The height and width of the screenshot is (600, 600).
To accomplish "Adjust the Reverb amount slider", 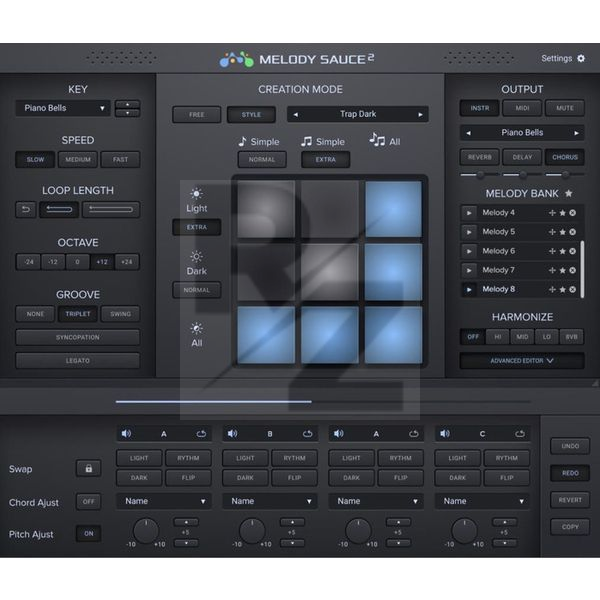I will click(479, 175).
